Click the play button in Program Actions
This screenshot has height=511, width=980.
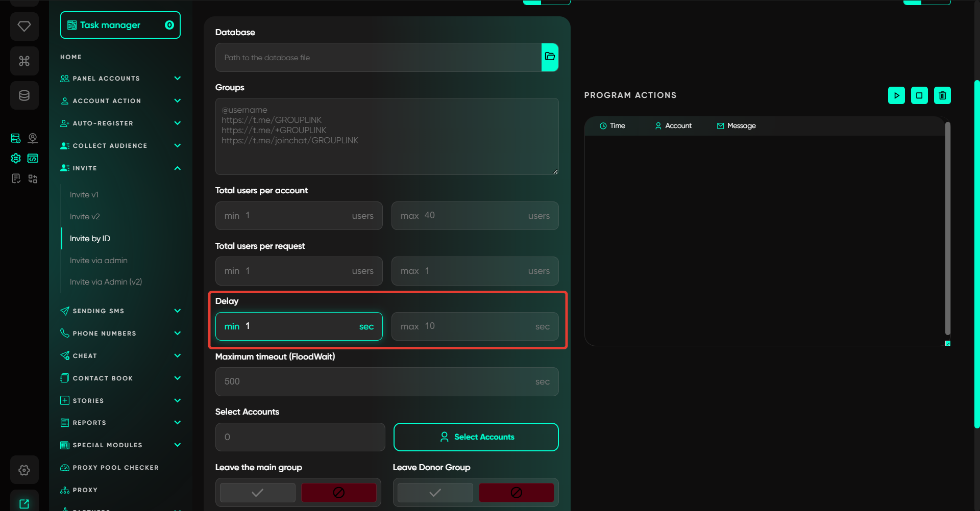pyautogui.click(x=896, y=95)
